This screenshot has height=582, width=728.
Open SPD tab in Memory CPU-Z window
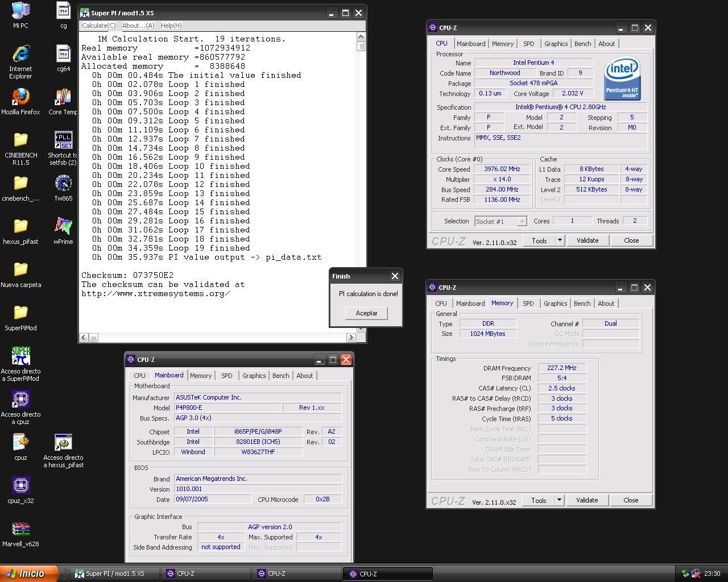click(x=528, y=304)
